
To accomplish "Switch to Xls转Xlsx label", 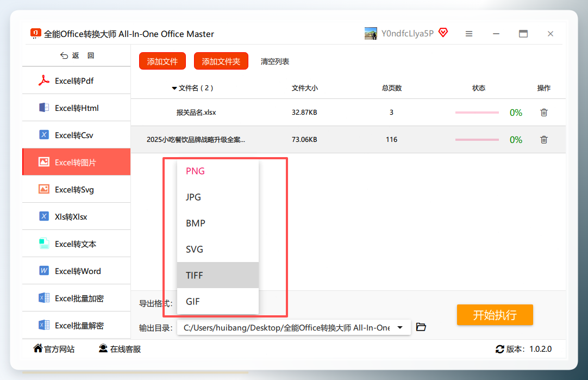I will pyautogui.click(x=71, y=217).
